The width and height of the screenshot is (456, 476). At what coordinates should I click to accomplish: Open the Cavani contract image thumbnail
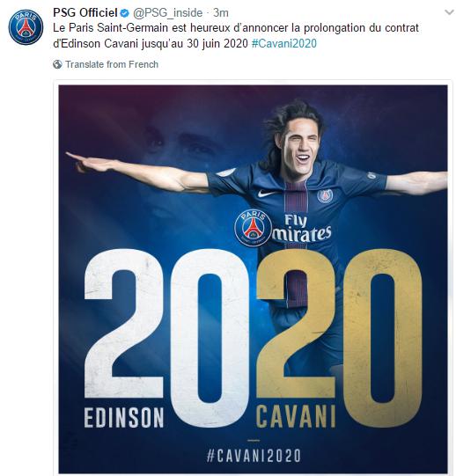coord(253,279)
